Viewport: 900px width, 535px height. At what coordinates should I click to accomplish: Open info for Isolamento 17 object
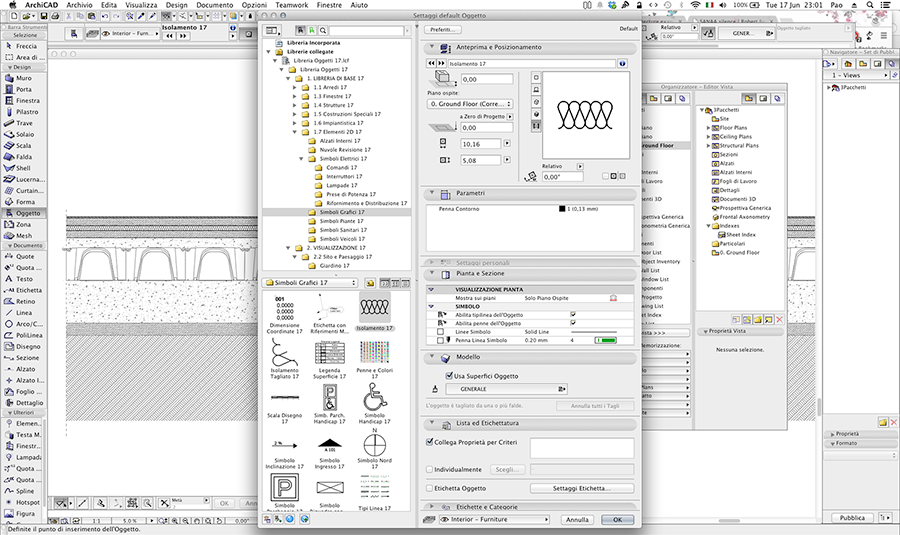pos(623,64)
